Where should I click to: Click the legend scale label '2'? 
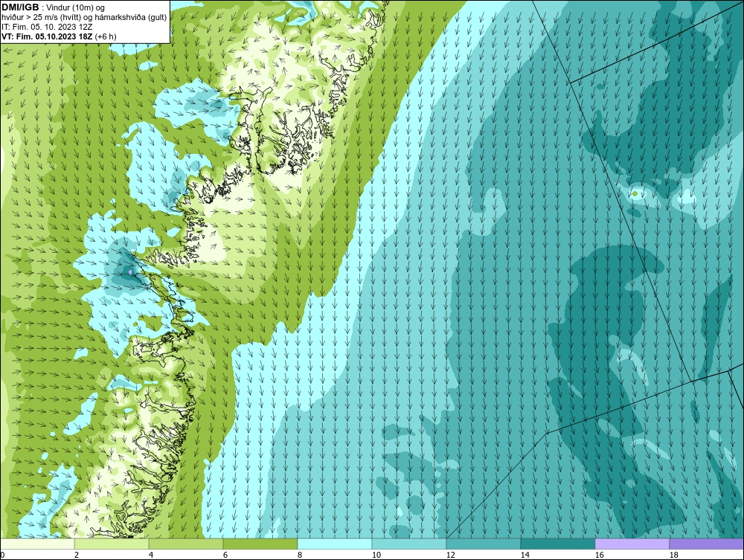pos(77,555)
